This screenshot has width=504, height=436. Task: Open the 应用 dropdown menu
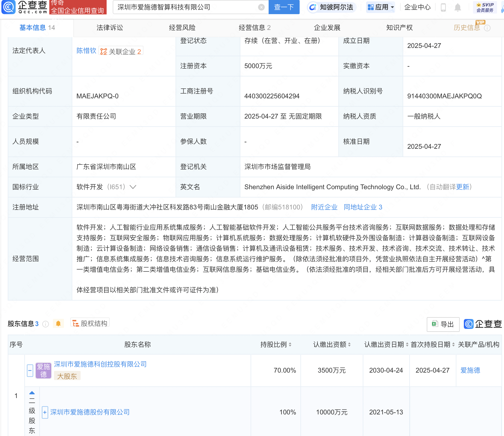click(x=381, y=7)
